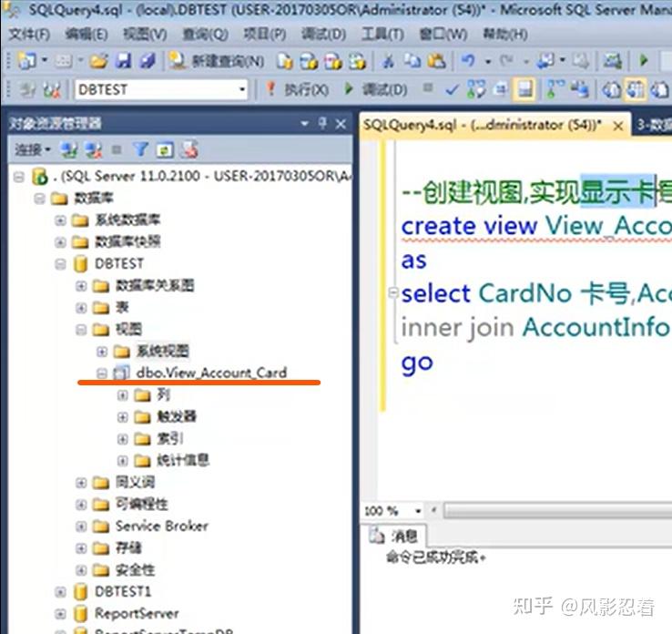
Task: Click the 执行(X) execute button
Action: click(298, 89)
